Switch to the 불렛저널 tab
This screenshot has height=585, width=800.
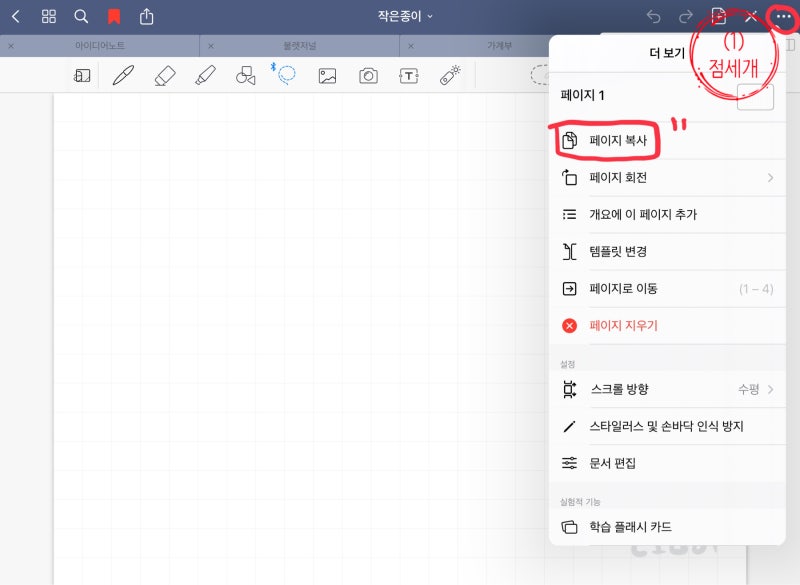click(x=299, y=45)
